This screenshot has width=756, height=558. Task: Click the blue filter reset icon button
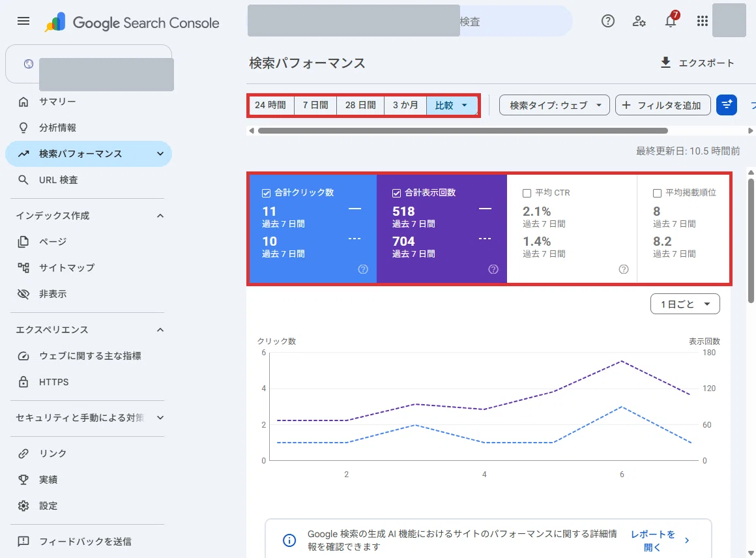727,105
